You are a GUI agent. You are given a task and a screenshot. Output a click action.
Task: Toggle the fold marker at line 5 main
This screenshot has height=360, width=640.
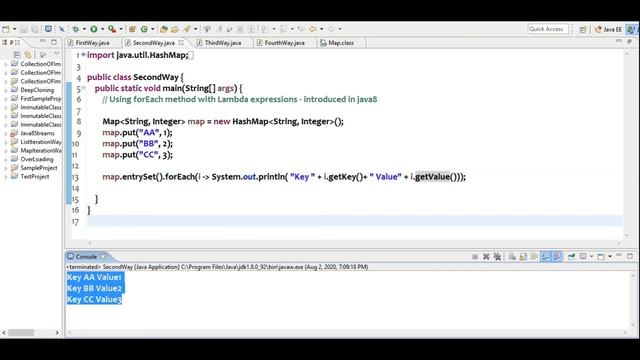pos(83,88)
